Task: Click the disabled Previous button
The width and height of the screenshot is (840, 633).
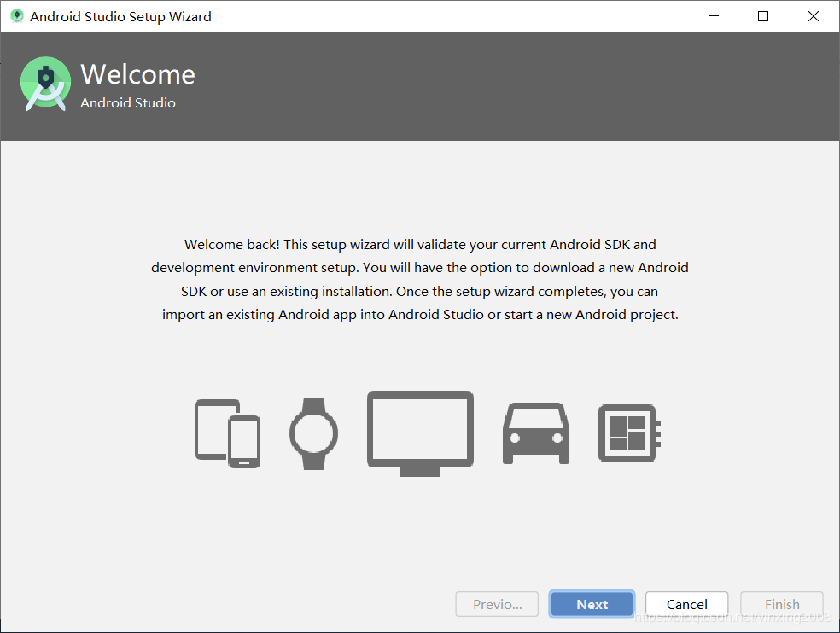Action: 497,604
